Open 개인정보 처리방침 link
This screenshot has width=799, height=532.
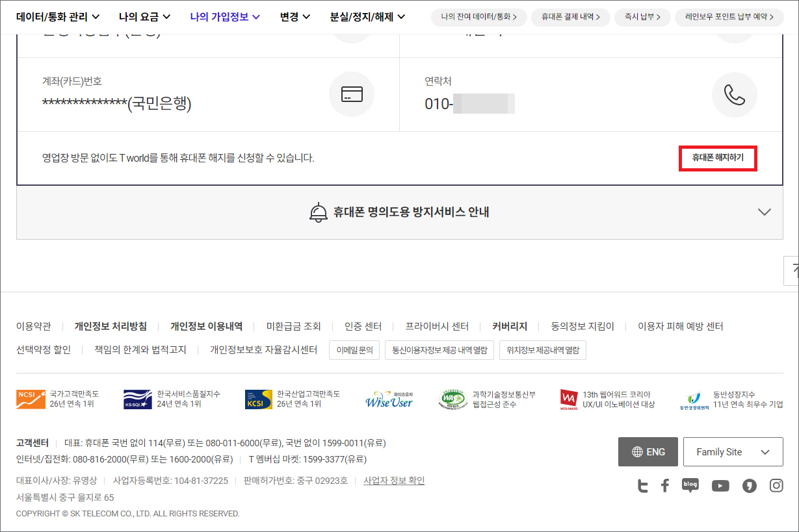pos(111,326)
